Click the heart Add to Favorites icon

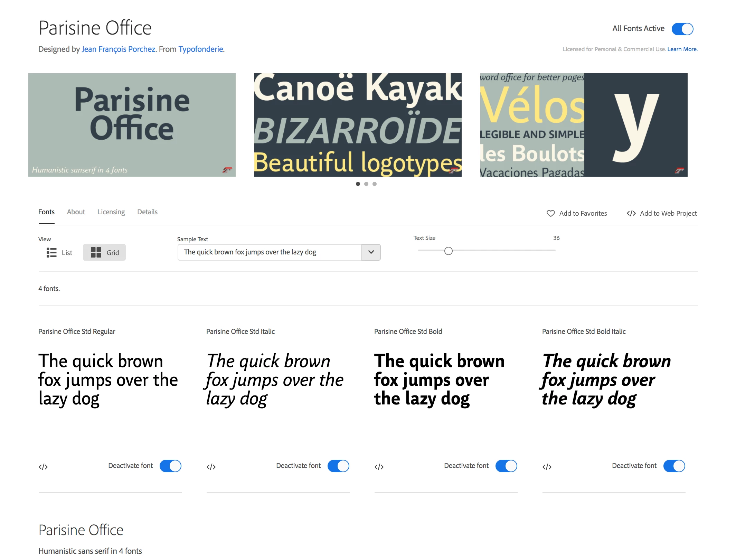pos(551,213)
